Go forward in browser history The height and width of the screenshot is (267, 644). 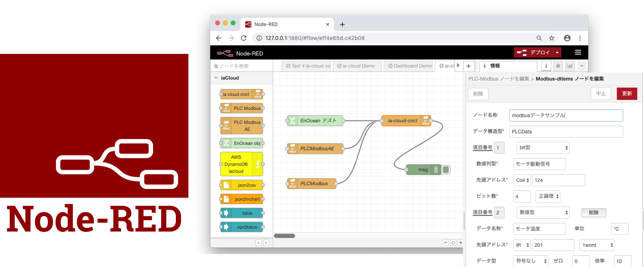click(x=231, y=38)
